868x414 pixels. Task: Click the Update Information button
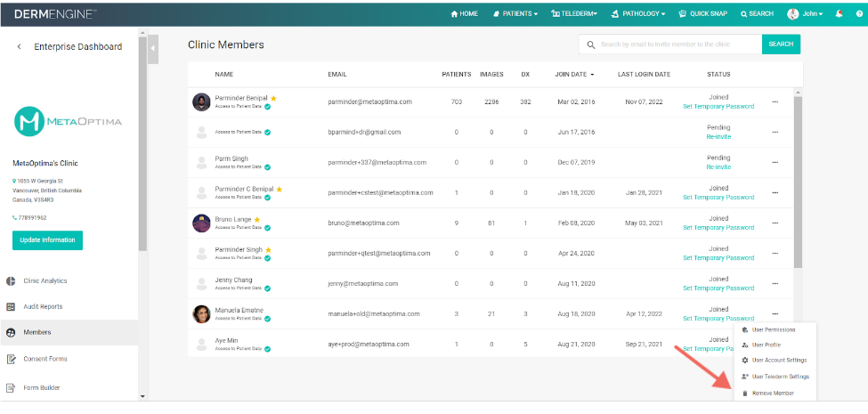click(47, 240)
